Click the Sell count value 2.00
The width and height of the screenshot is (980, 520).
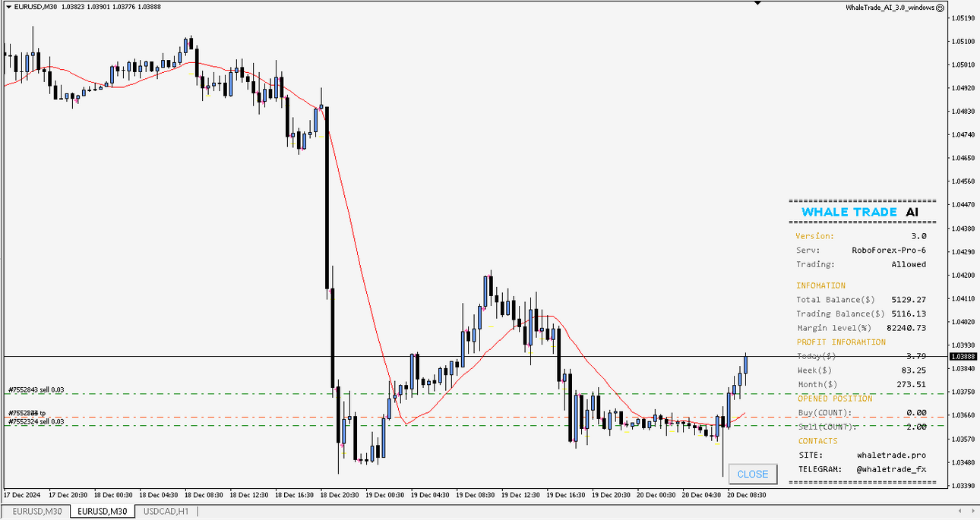916,427
